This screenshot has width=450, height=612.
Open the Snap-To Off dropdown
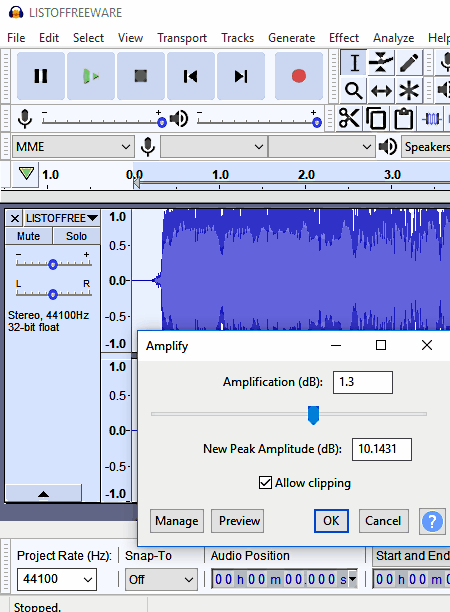[161, 579]
